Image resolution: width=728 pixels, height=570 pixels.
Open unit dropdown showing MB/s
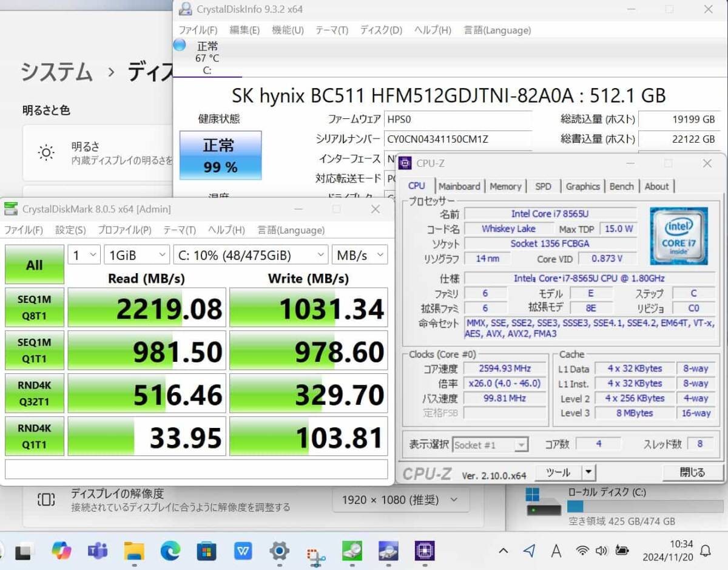(360, 255)
